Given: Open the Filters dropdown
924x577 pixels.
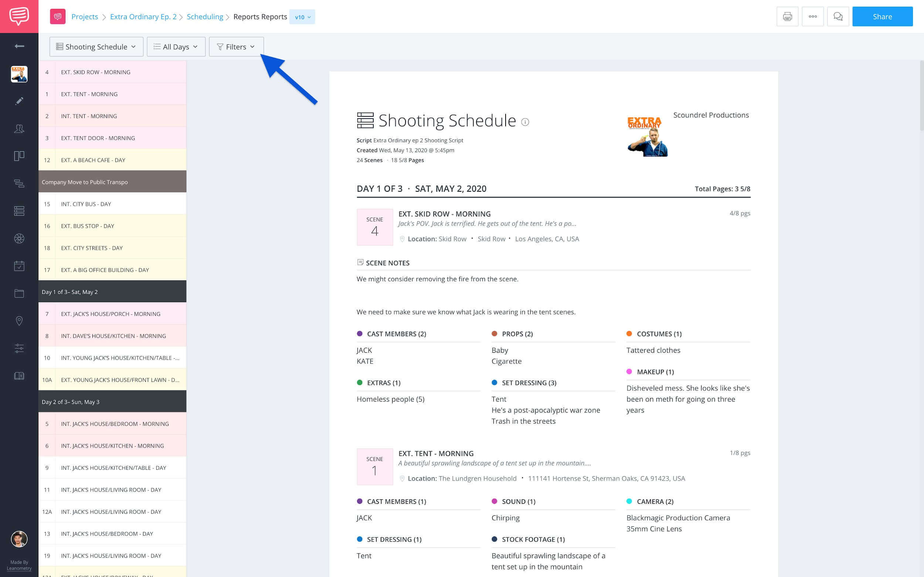Looking at the screenshot, I should (x=236, y=47).
